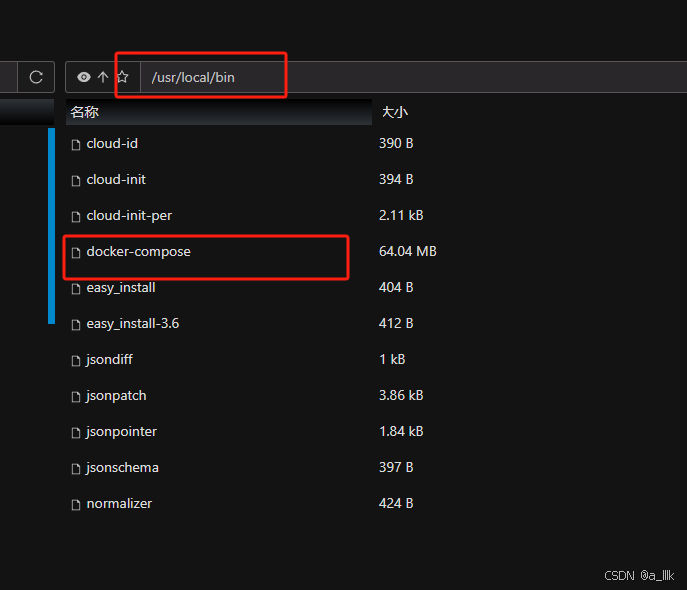The width and height of the screenshot is (687, 590).
Task: Click file icon next to jsonpointer
Action: 76,432
